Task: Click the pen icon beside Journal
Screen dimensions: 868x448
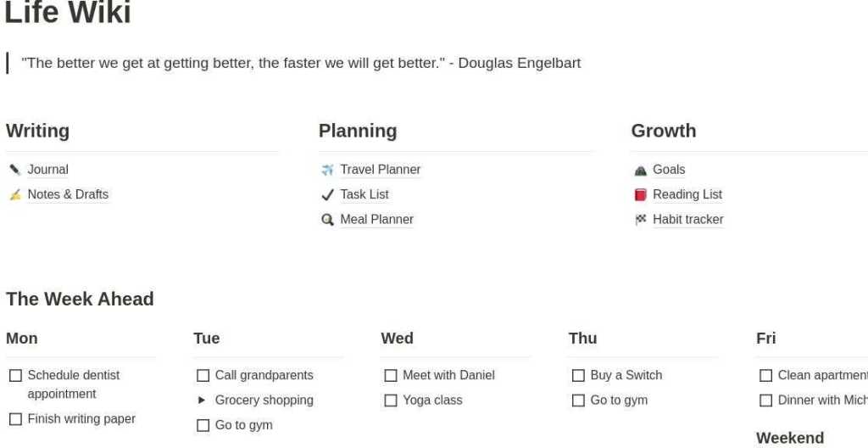Action: tap(14, 170)
